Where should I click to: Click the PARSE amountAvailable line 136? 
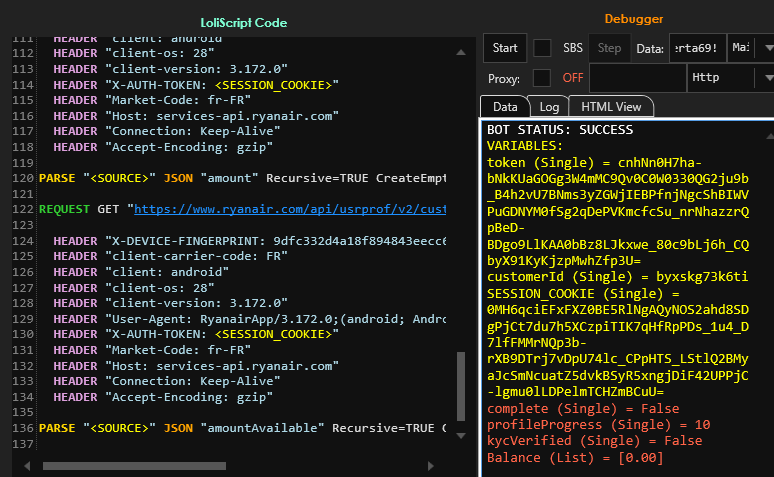tap(250, 428)
